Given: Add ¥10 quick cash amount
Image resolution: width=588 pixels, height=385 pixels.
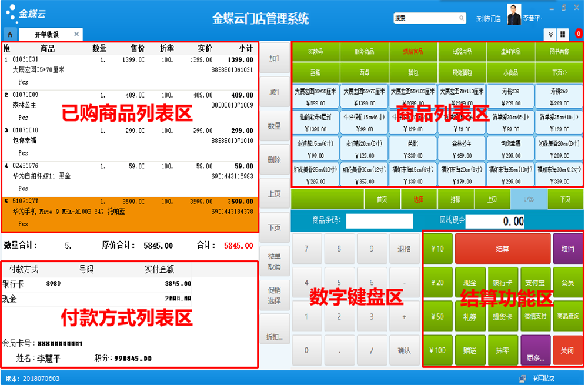Looking at the screenshot, I should click(437, 249).
